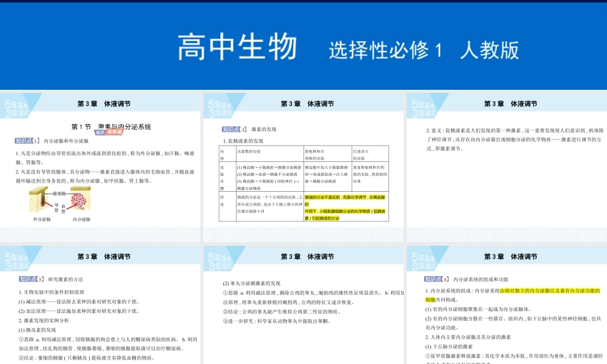Select the 内分泌系统的组成和功能 heading text
607x364 pixels.
pyautogui.click(x=481, y=279)
